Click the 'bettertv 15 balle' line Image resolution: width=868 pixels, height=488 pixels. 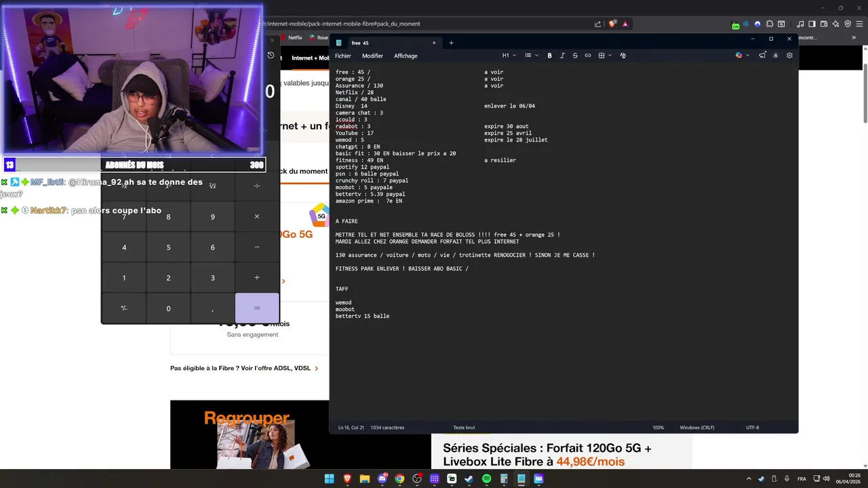click(362, 316)
